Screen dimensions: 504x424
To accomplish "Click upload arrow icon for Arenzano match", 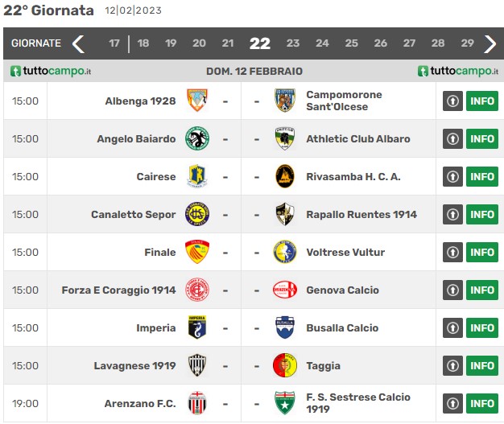I will [x=452, y=403].
